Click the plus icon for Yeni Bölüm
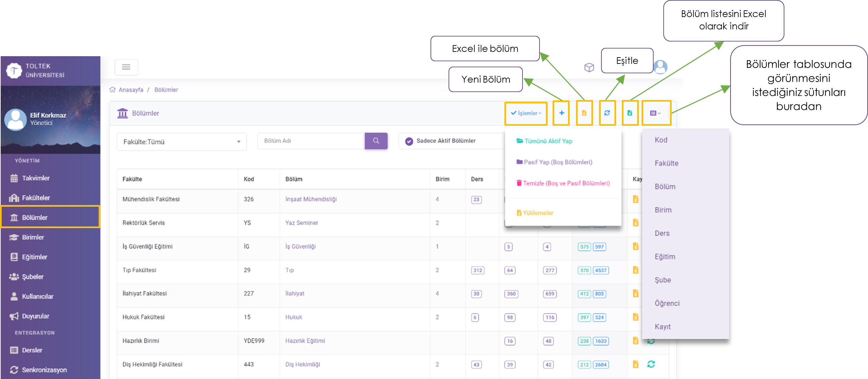This screenshot has width=868, height=379. (561, 113)
